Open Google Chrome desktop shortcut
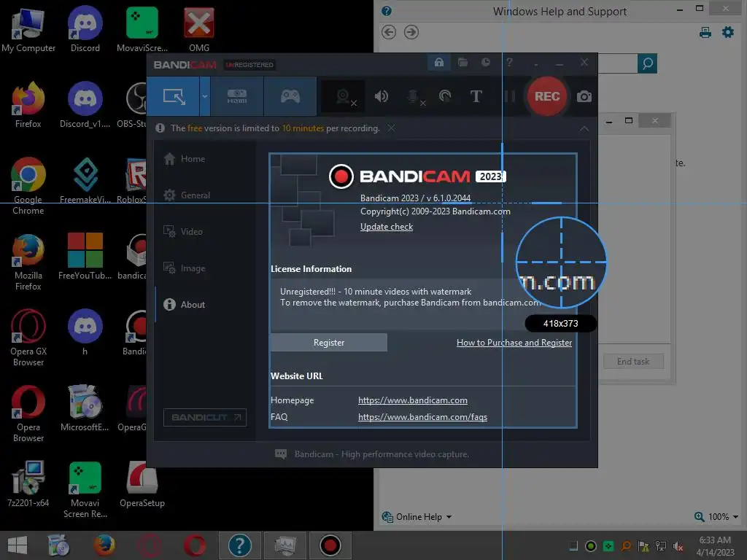The width and height of the screenshot is (747, 560). point(28,186)
